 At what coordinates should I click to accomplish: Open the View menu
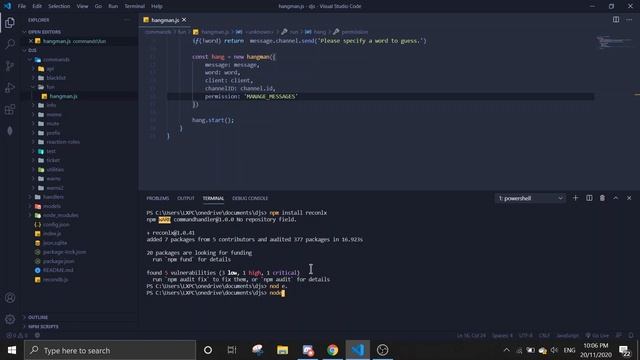(x=82, y=6)
